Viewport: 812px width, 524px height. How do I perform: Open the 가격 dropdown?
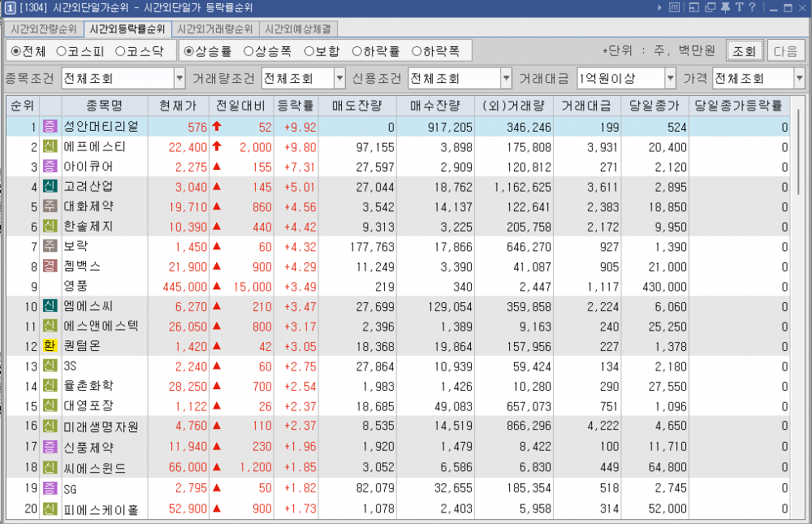(x=800, y=79)
